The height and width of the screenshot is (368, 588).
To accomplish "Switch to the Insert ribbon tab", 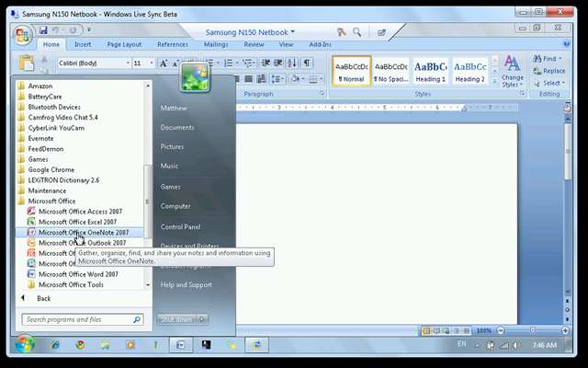I will coord(83,44).
